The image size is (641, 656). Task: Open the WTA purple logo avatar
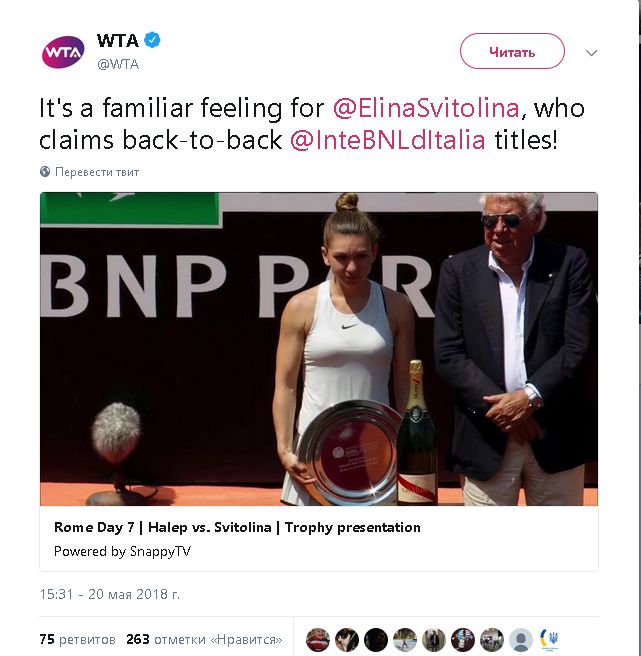pos(63,52)
